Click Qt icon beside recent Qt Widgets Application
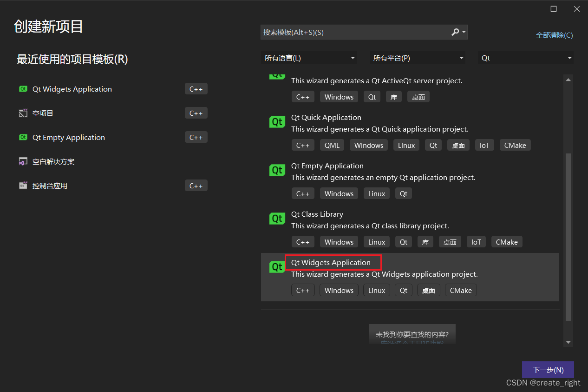Screen dimensions: 588x392 point(23,89)
